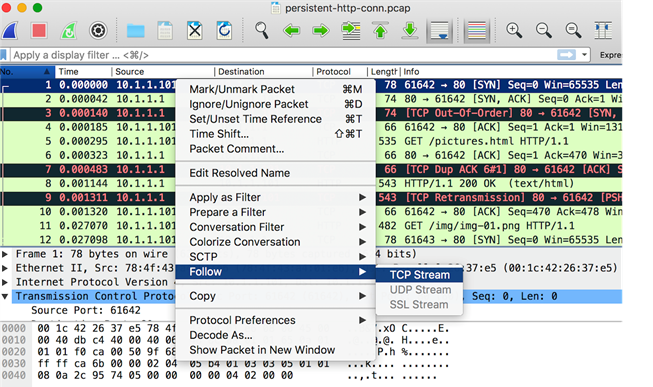Expand the Colorize Conversation submenu

tap(275, 242)
